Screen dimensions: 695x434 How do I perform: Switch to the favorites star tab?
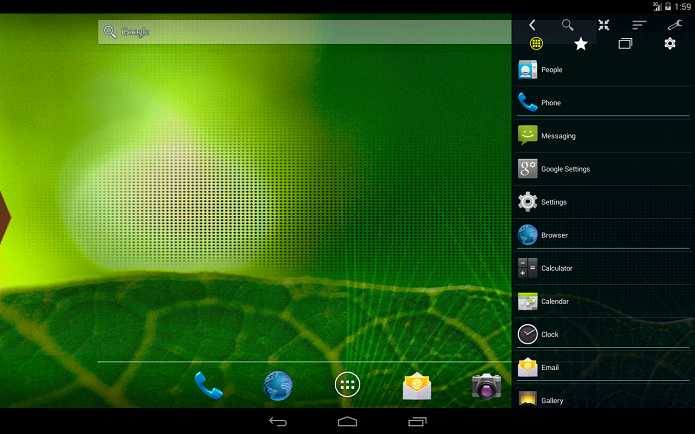click(x=581, y=43)
